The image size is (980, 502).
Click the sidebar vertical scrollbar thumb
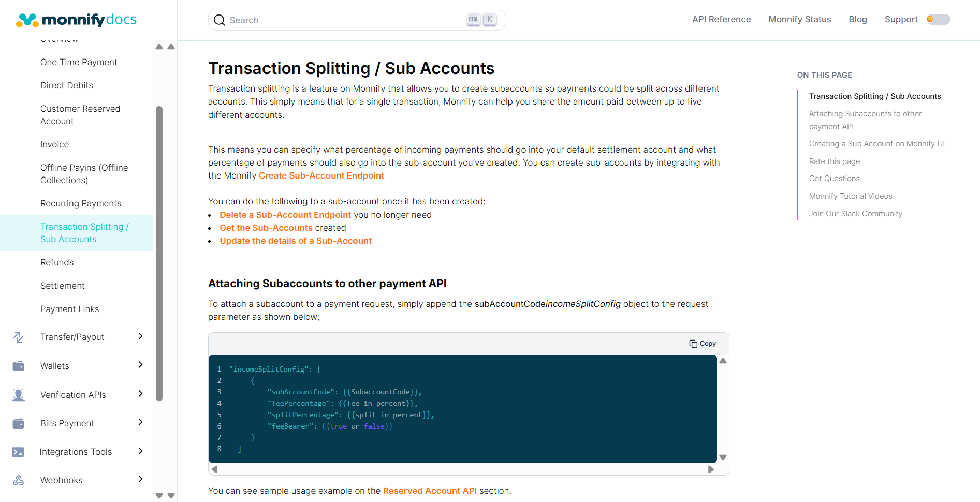pos(159,254)
